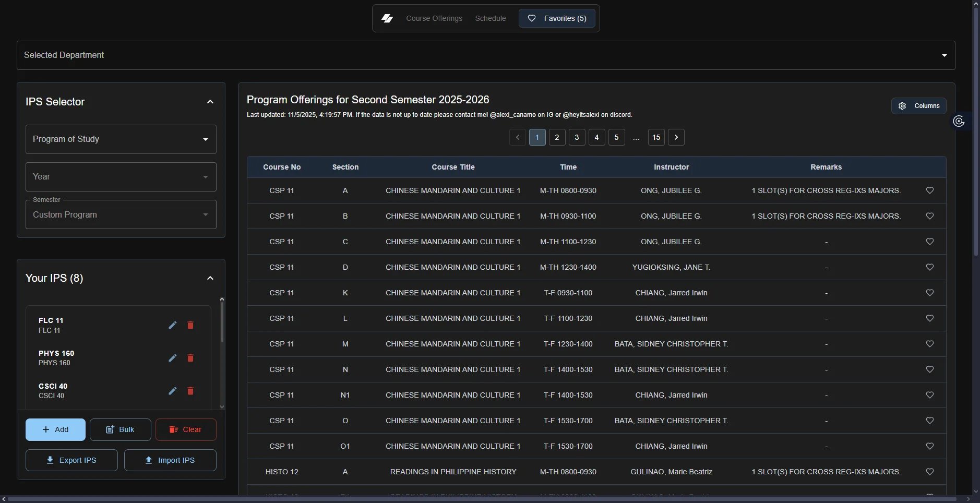Open the Selected Department dropdown

click(485, 55)
